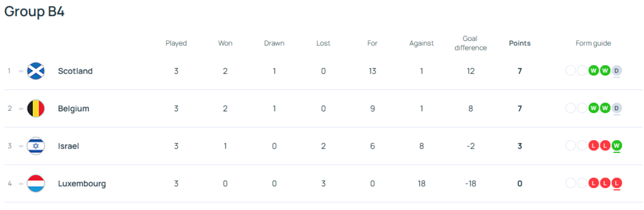Click Israel's latest win form badge

617,146
